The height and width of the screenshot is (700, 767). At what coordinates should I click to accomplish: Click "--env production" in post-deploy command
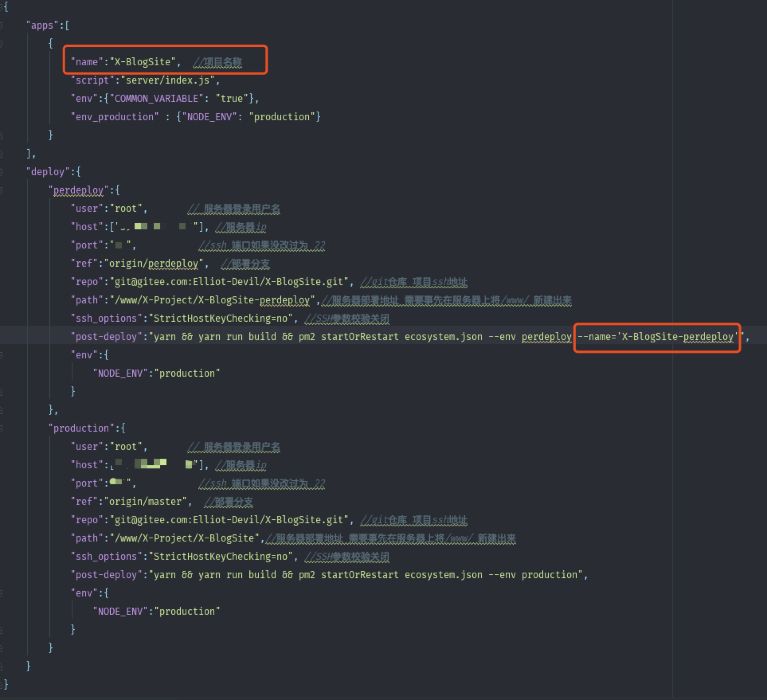pos(533,575)
